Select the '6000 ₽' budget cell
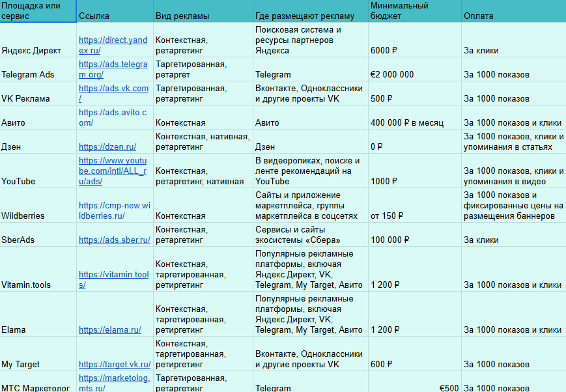566x392 pixels. click(x=415, y=40)
